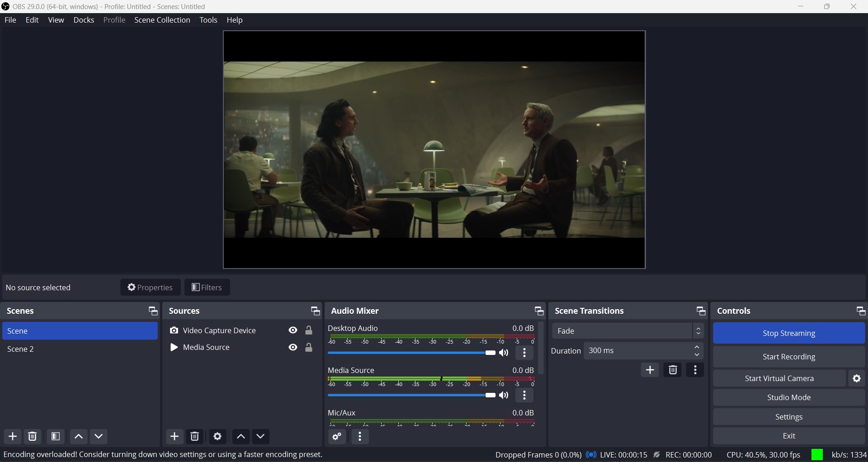Open the Tools menu
The image size is (868, 462).
[x=208, y=20]
